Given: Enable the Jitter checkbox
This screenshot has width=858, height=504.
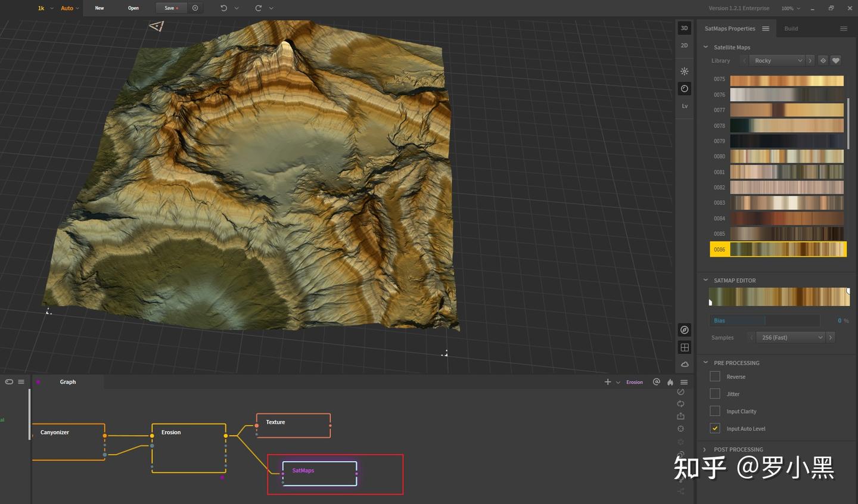Looking at the screenshot, I should coord(715,394).
